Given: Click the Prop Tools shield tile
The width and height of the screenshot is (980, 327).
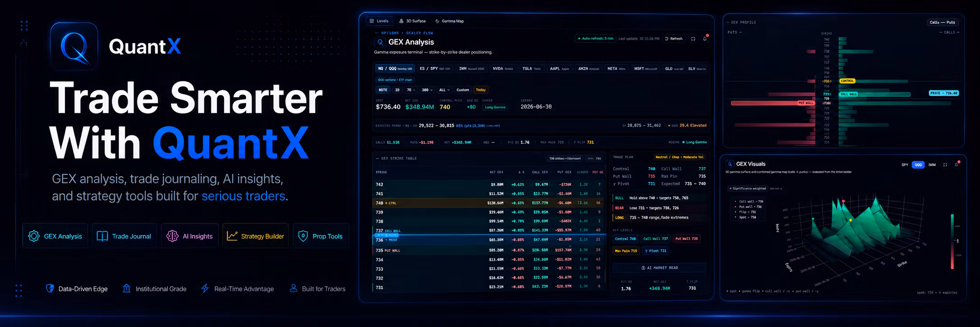Looking at the screenshot, I should pos(321,236).
